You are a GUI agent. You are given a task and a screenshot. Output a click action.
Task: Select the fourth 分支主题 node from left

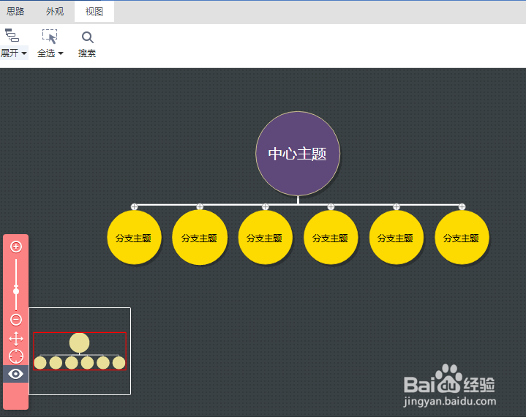click(331, 238)
